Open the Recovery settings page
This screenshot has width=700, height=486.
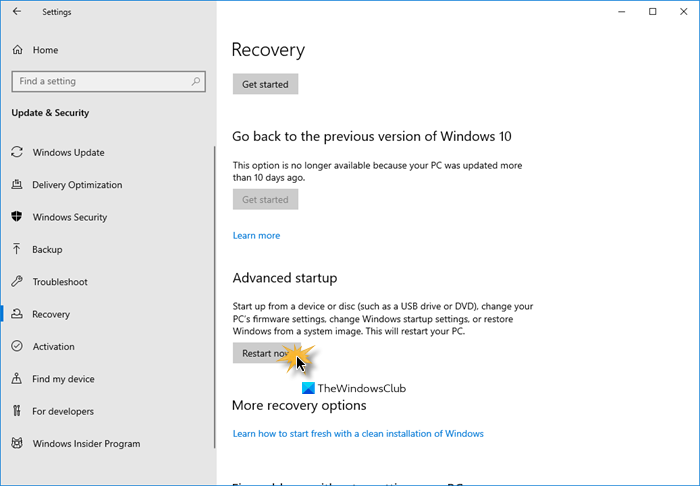pyautogui.click(x=51, y=314)
